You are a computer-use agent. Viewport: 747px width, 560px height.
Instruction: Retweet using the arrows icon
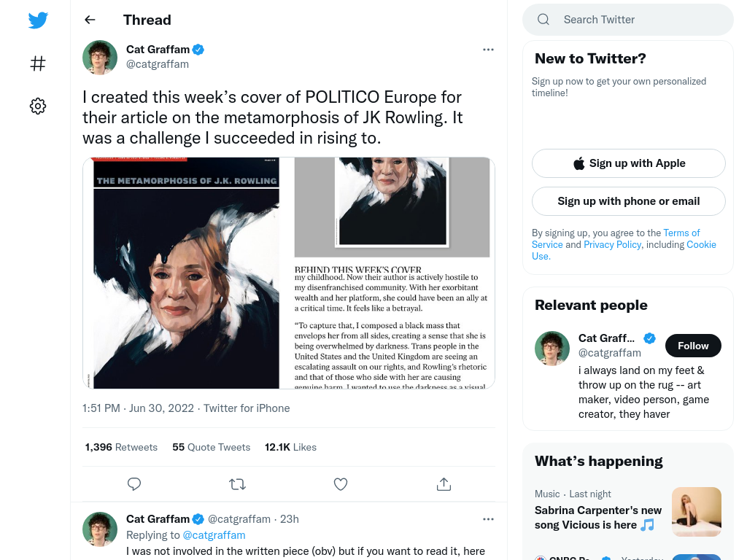(237, 484)
